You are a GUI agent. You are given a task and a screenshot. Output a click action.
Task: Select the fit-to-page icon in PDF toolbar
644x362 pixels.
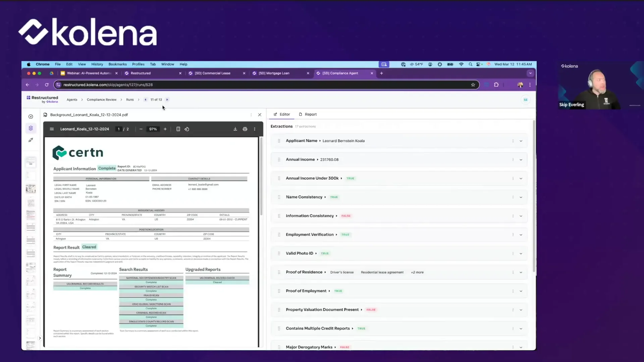(178, 129)
